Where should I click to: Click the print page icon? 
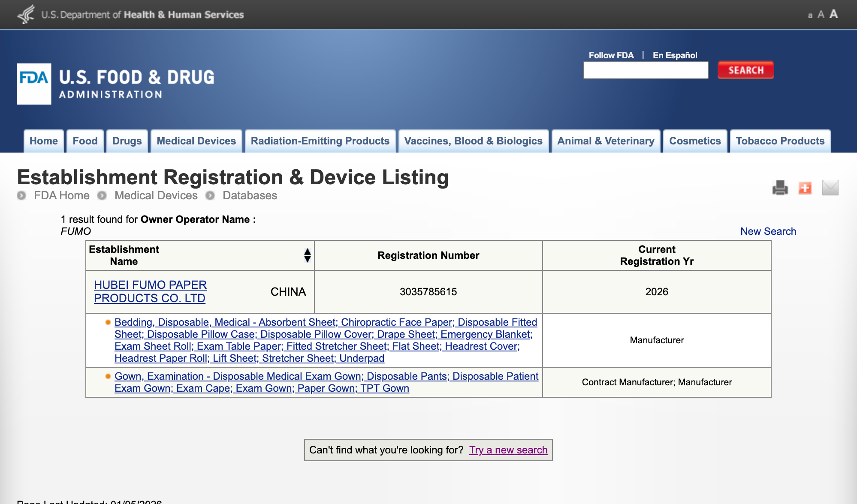(x=780, y=188)
